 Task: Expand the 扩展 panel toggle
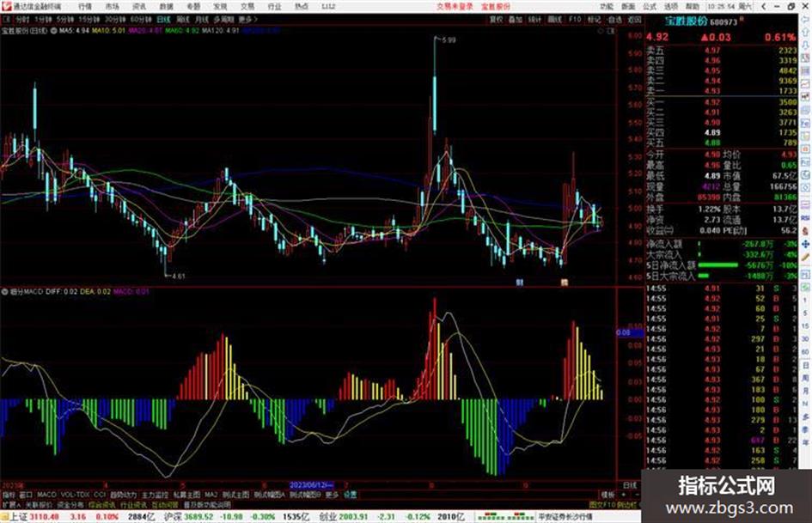(11, 505)
